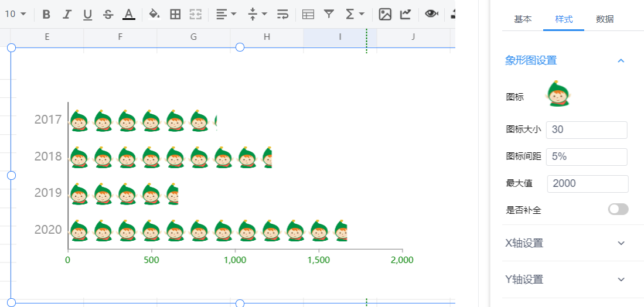Collapse the 象形图设置 section
The image size is (644, 307).
pyautogui.click(x=621, y=61)
